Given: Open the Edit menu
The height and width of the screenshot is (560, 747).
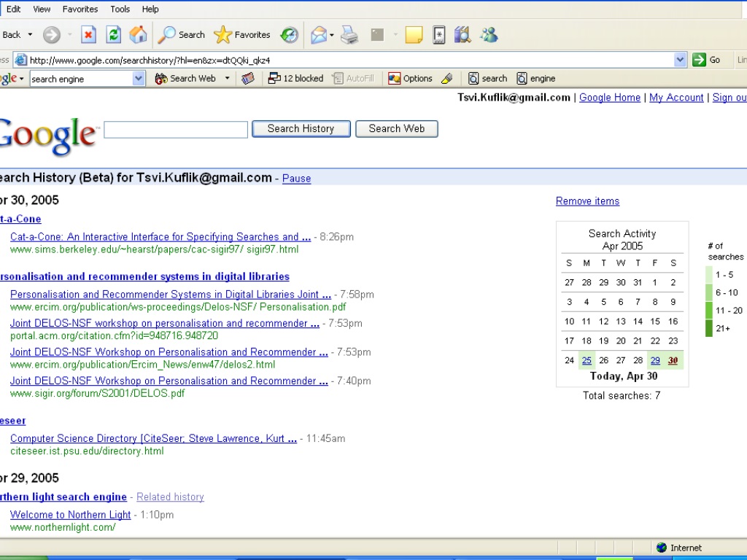Looking at the screenshot, I should pos(13,9).
